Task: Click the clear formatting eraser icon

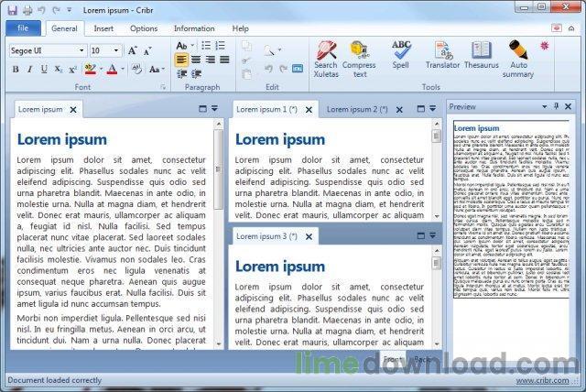Action: (136, 69)
